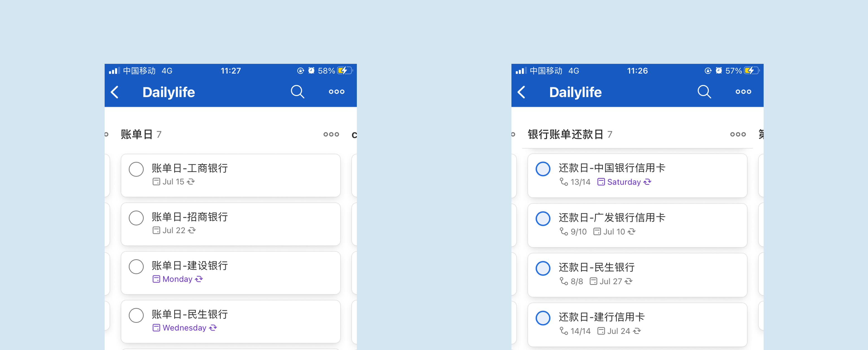Complete task 账单日-工商银行
This screenshot has width=868, height=350.
(136, 169)
